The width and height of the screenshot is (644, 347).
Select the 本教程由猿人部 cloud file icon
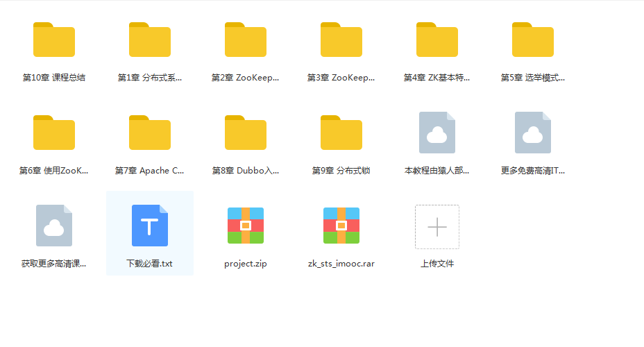437,133
